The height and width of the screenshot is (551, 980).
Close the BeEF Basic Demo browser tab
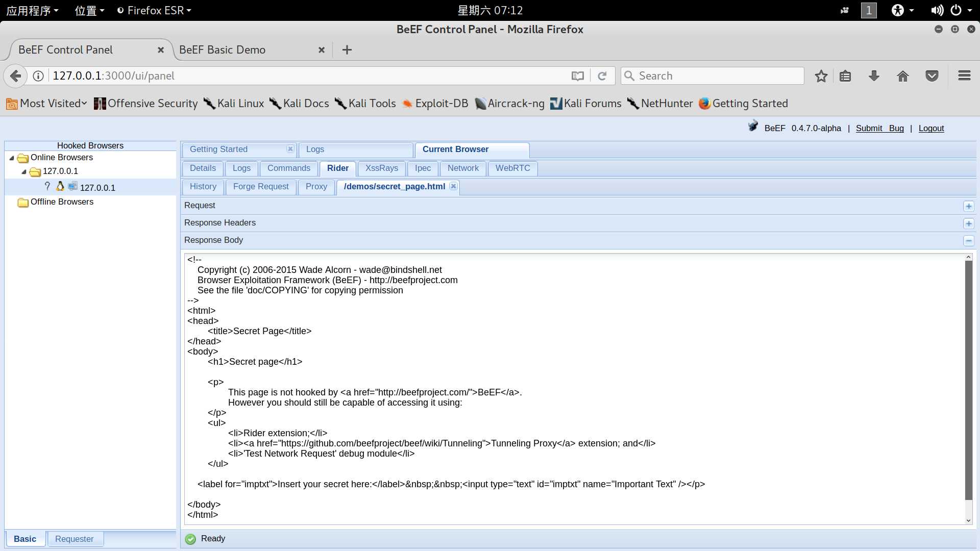point(322,50)
